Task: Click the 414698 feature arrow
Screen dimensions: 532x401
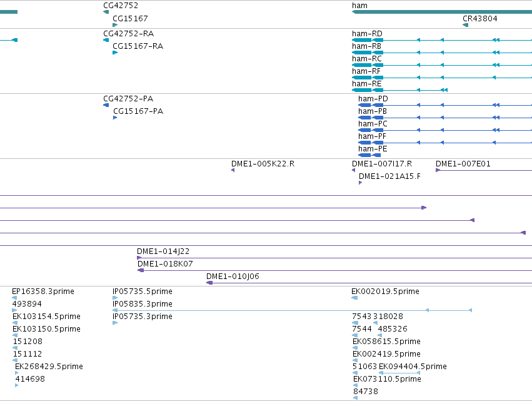Action: pos(17,385)
